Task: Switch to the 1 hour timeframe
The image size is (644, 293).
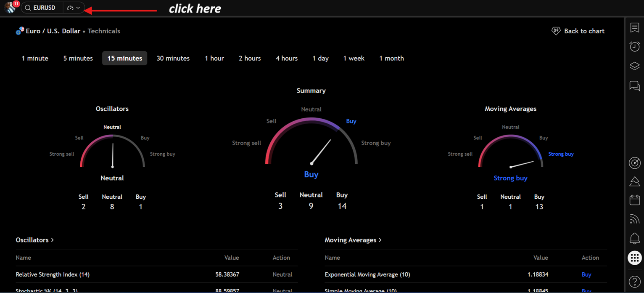Action: click(x=214, y=59)
